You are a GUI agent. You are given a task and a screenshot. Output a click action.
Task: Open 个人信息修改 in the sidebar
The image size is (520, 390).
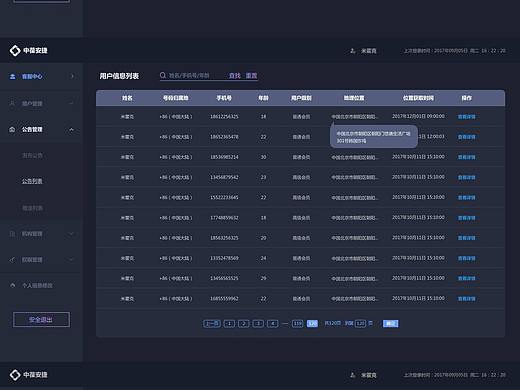[37, 285]
